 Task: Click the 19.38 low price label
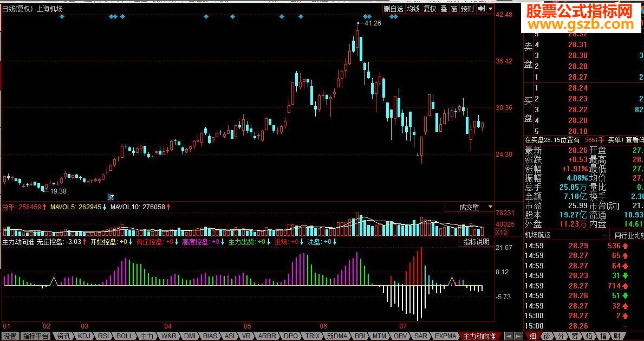[x=58, y=191]
